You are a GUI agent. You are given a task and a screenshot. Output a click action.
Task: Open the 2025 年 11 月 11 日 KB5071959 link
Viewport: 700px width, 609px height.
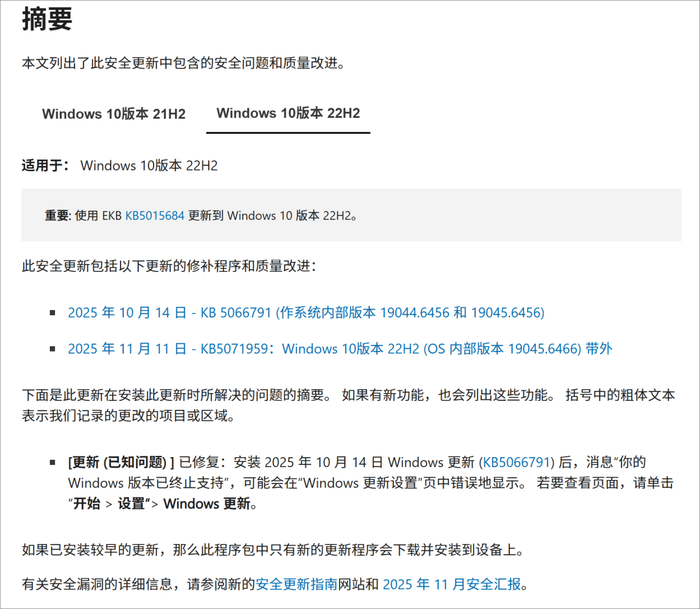pyautogui.click(x=340, y=348)
